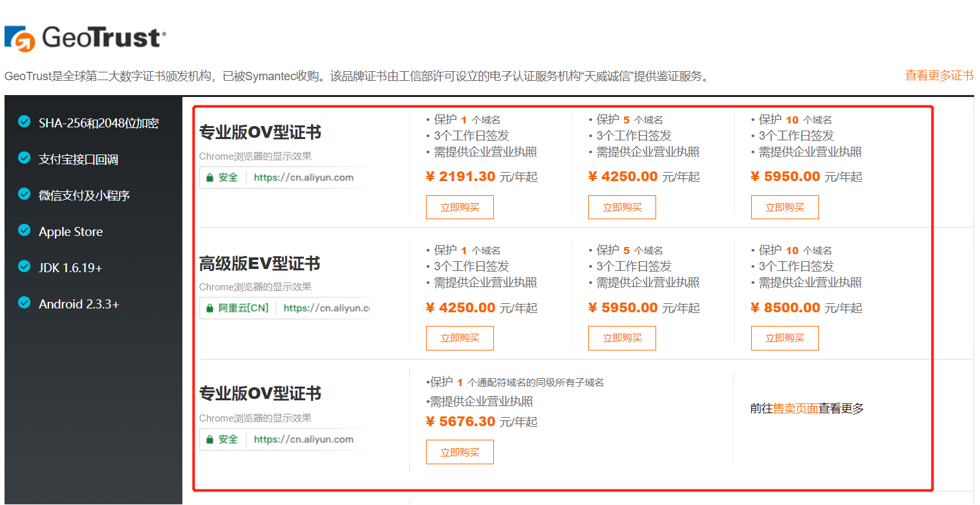Select the checkmark icon beside 微信支付及小程序
The height and width of the screenshot is (505, 980).
click(x=25, y=194)
